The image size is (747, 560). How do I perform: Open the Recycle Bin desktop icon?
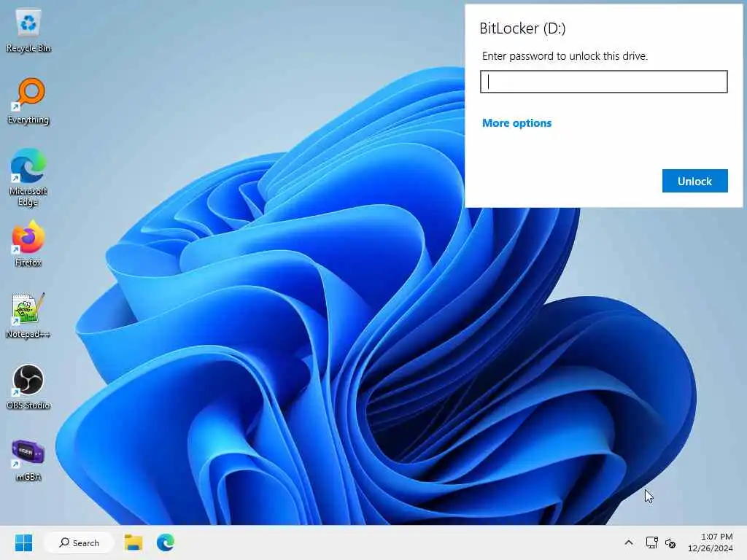pos(28,31)
